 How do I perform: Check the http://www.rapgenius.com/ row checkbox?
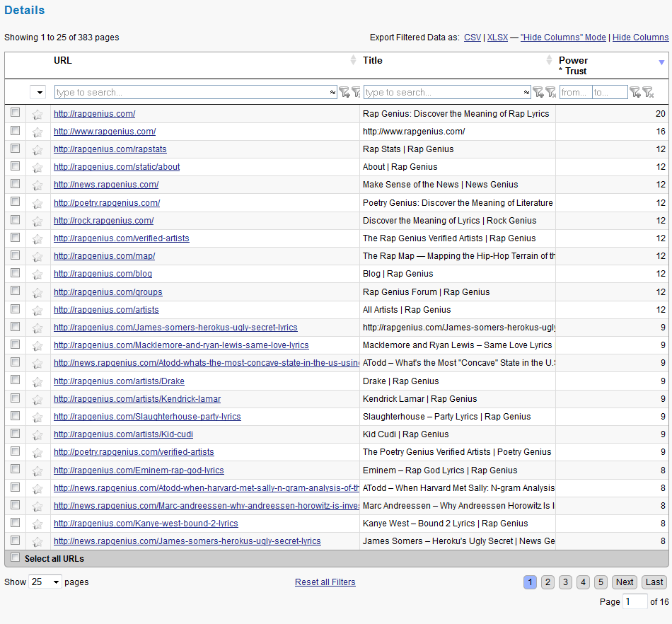16,130
